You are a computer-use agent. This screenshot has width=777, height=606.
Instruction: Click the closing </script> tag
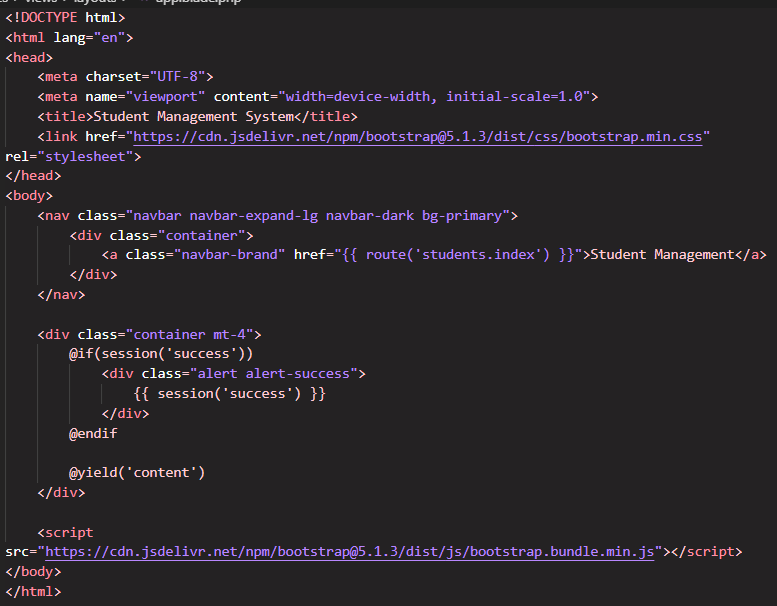coord(707,552)
